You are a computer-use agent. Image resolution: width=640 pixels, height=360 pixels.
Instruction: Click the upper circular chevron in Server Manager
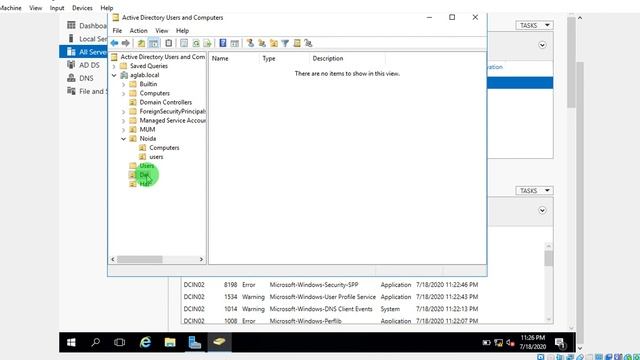point(542,45)
